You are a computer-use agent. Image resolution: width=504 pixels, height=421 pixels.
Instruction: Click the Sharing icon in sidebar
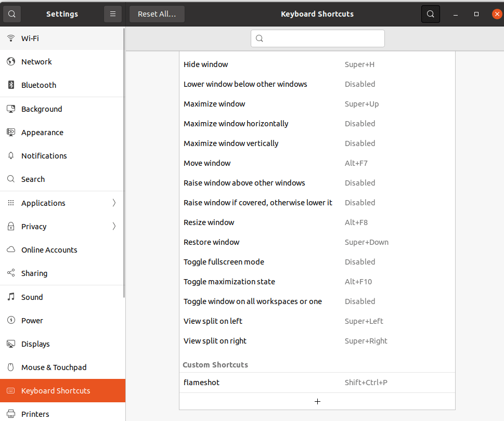11,273
